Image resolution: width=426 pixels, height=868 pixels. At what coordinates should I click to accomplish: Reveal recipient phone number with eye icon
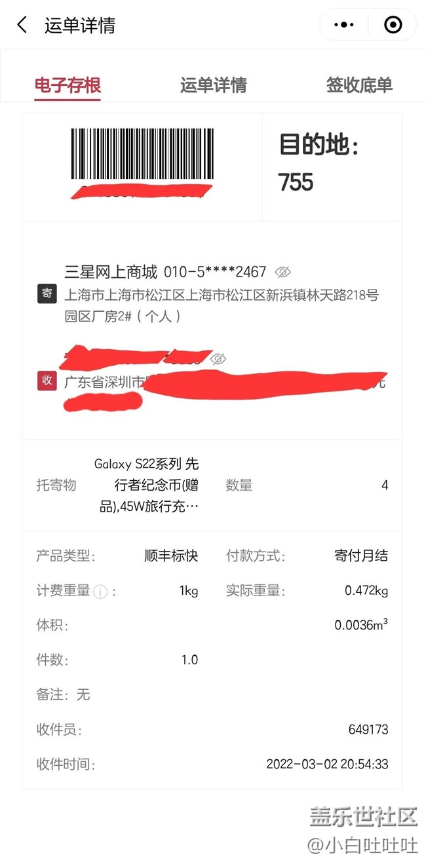coord(218,358)
